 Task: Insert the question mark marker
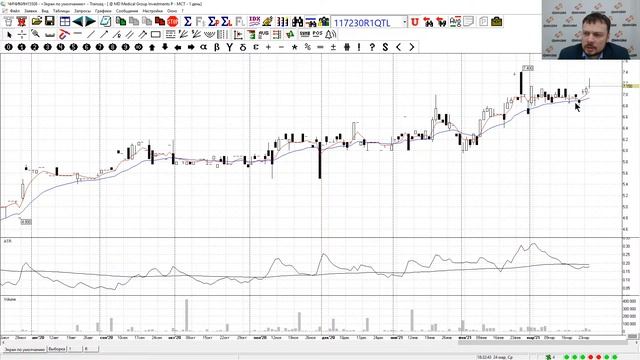(372, 47)
